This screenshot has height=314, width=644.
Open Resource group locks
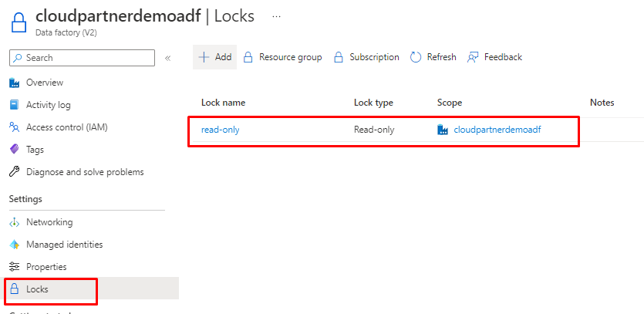click(282, 57)
